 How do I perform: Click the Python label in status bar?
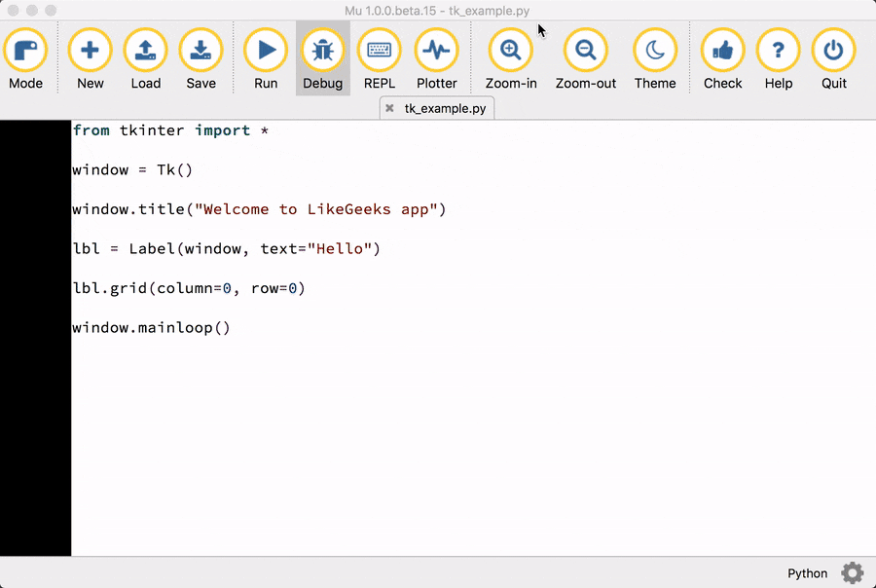pyautogui.click(x=807, y=573)
